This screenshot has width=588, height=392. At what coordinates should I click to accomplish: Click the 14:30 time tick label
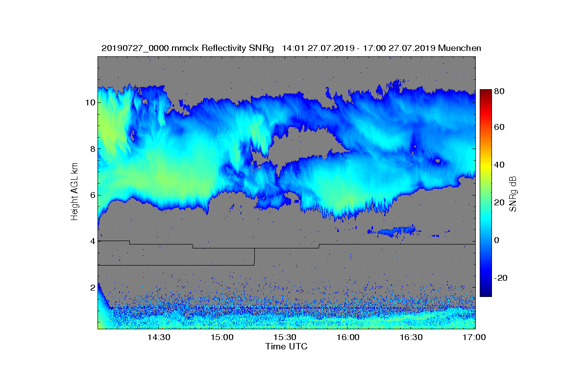point(159,338)
